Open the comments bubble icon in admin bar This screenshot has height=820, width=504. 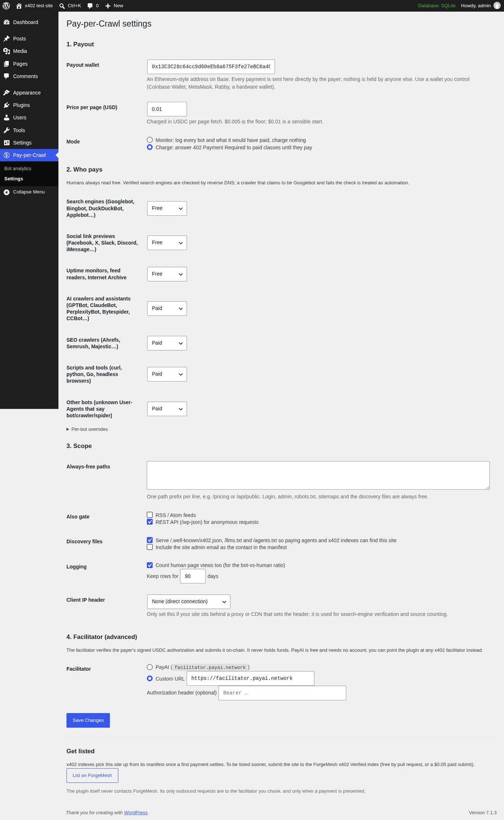point(90,5)
